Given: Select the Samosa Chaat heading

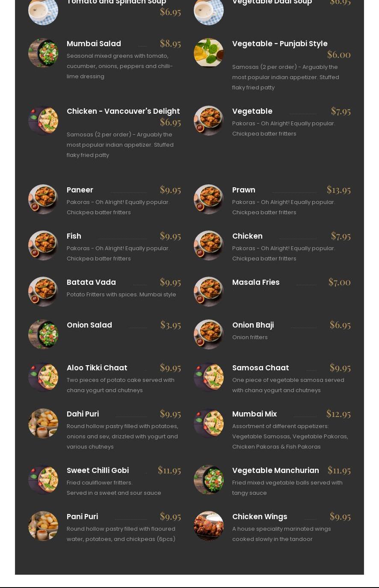Looking at the screenshot, I should coord(261,368).
